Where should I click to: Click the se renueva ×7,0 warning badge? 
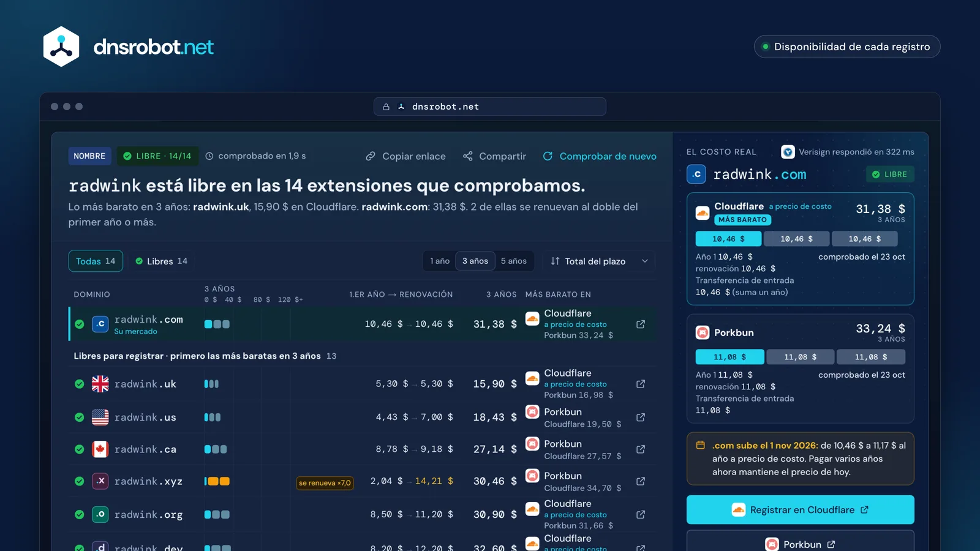325,483
